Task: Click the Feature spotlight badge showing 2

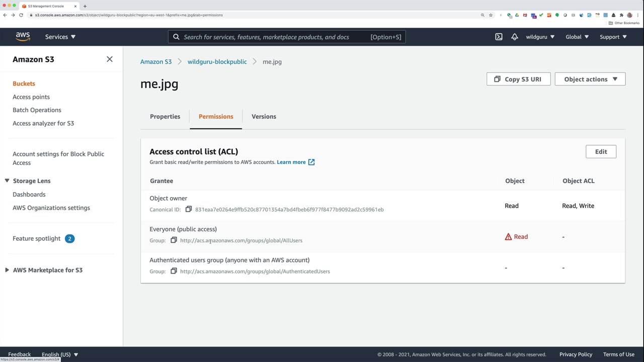Action: 69,239
